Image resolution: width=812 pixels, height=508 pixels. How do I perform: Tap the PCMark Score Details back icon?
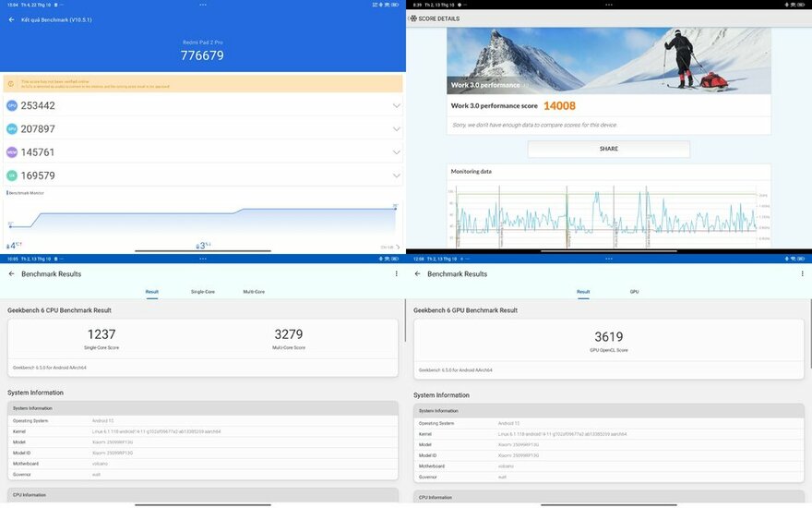click(413, 18)
